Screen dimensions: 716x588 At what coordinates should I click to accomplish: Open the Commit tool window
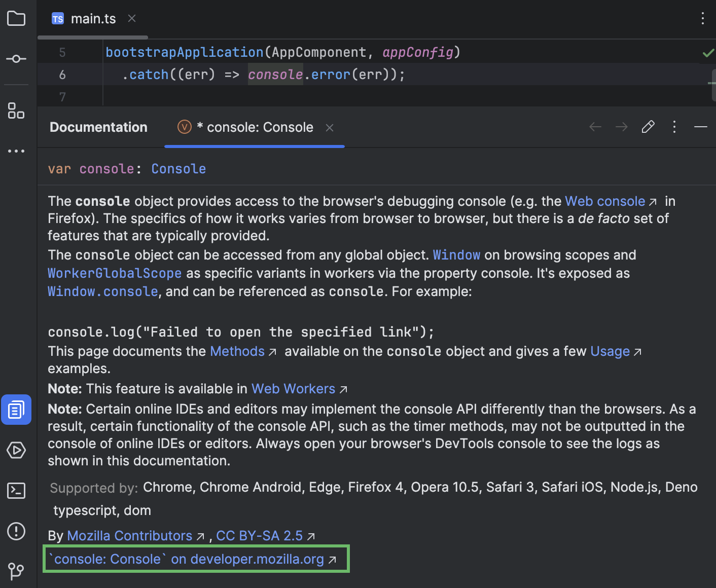16,58
